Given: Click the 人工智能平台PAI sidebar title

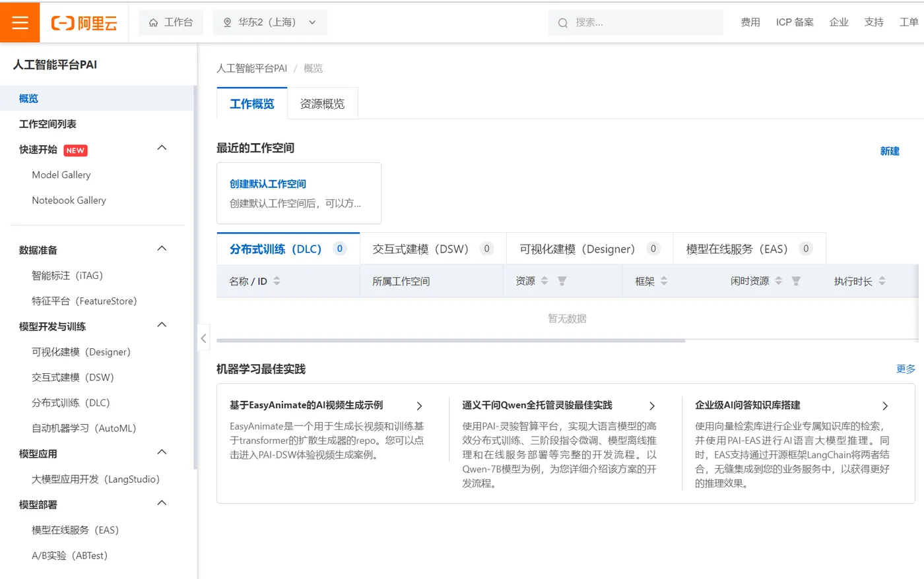Looking at the screenshot, I should tap(55, 65).
